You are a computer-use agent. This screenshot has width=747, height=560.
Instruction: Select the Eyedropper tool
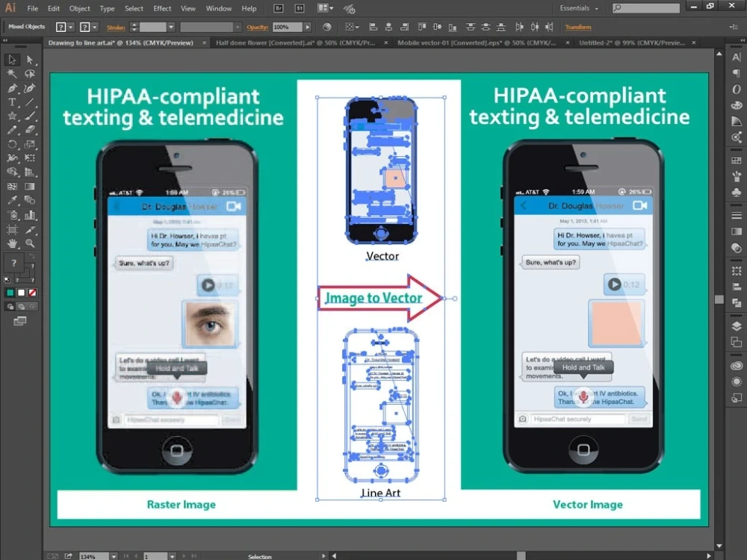click(x=12, y=200)
